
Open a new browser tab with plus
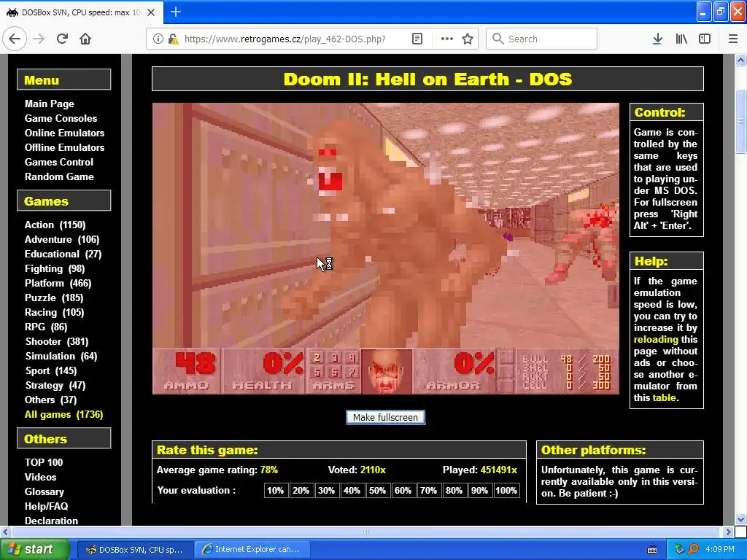point(175,12)
